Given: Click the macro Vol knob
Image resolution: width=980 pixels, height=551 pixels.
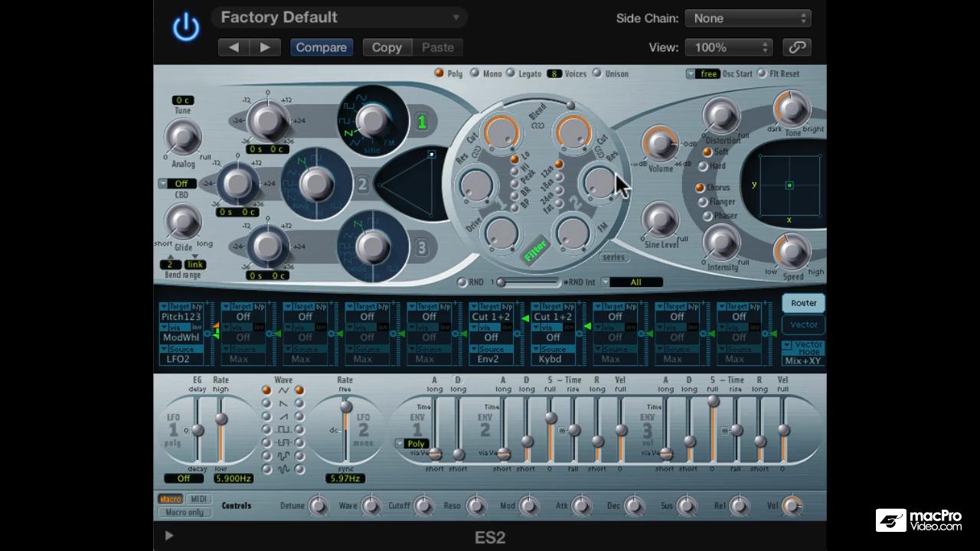Looking at the screenshot, I should (x=792, y=506).
